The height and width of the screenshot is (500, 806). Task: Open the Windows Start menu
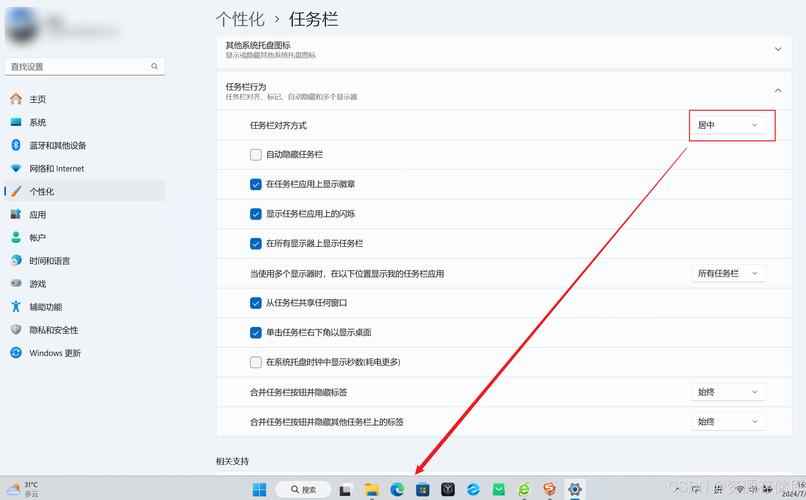[x=260, y=490]
